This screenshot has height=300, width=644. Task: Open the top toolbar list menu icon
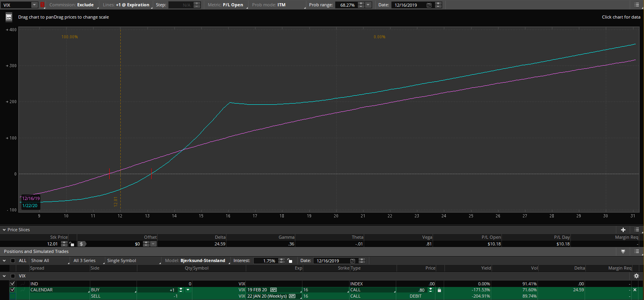[636, 5]
